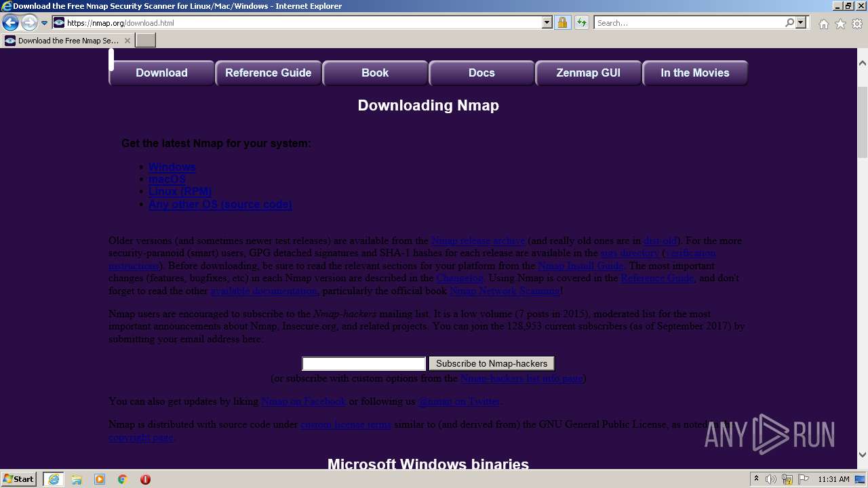Open the dist-old link
The image size is (868, 488).
(x=660, y=241)
